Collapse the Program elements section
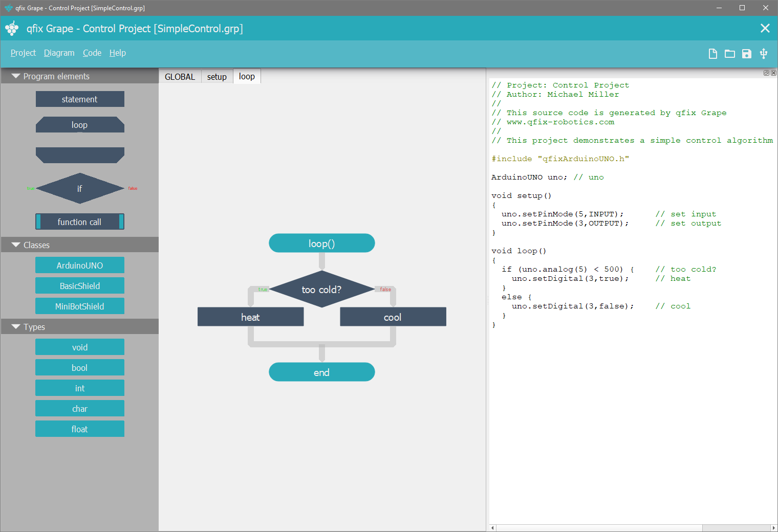 (16, 76)
